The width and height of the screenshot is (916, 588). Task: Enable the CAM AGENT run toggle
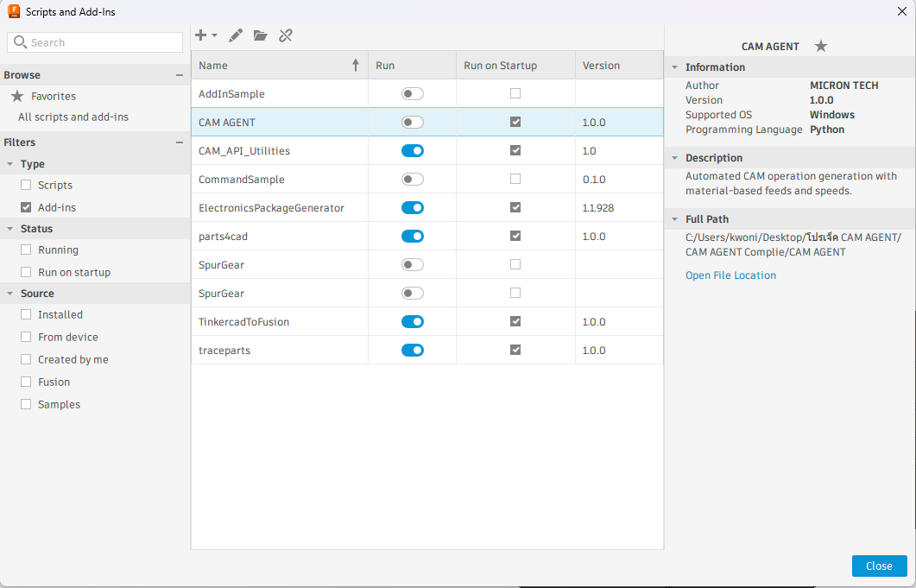coord(413,123)
